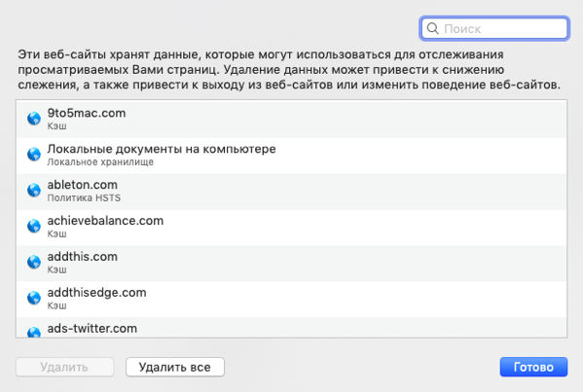Remove all site data with Удалить все

click(175, 367)
